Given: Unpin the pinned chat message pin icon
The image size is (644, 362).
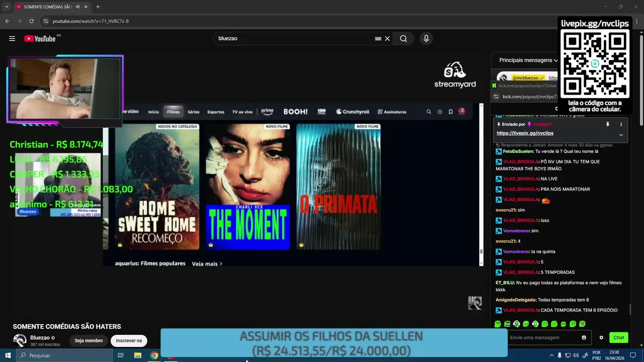Looking at the screenshot, I should coord(607,124).
